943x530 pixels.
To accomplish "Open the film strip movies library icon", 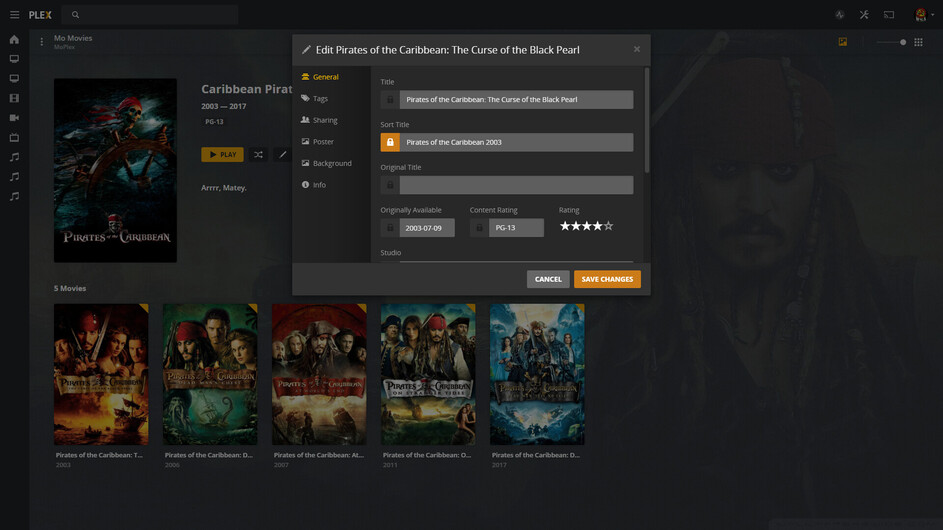I will 14,98.
